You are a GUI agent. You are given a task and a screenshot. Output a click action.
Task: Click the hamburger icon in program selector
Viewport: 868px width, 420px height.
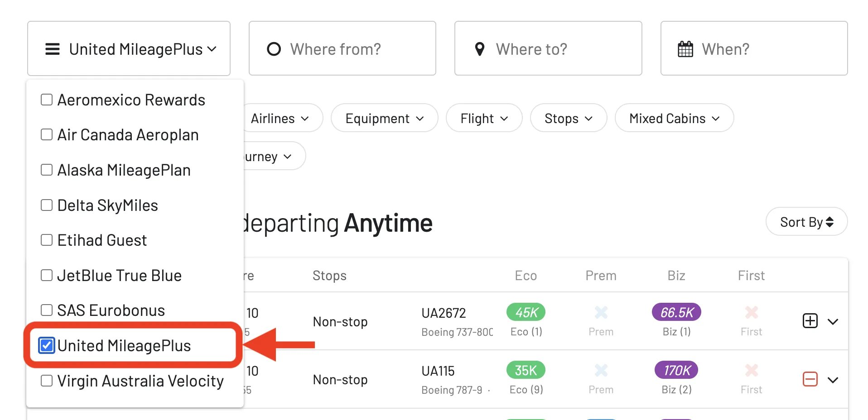(53, 49)
